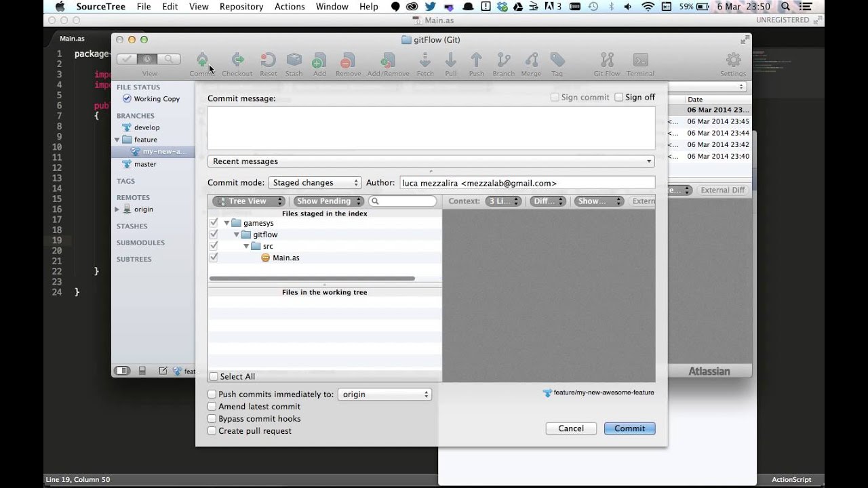Screen dimensions: 868x488
Task: Toggle the Select All checkbox
Action: pyautogui.click(x=214, y=377)
